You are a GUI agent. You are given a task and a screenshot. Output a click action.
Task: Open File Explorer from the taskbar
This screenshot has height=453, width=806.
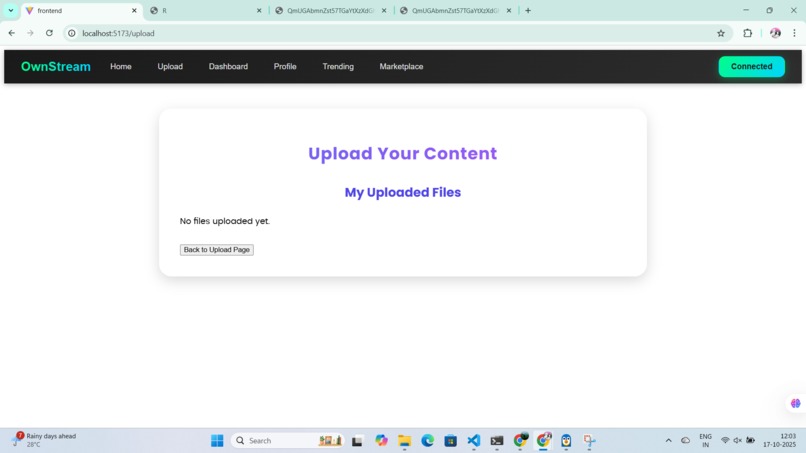click(405, 441)
